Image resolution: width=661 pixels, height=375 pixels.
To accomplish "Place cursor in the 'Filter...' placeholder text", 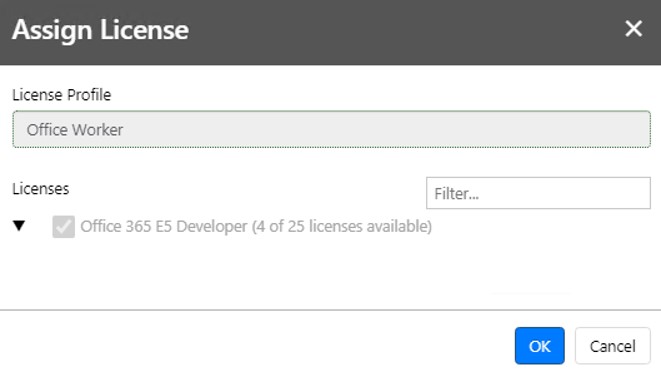I will tap(457, 194).
